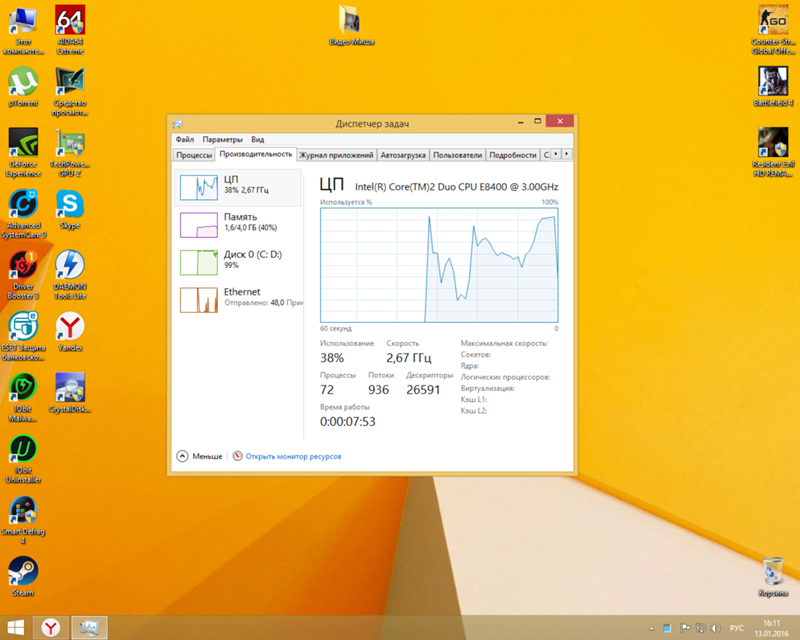
Task: Select the TechPowerUp GPU-Z shortcut
Action: [x=70, y=153]
